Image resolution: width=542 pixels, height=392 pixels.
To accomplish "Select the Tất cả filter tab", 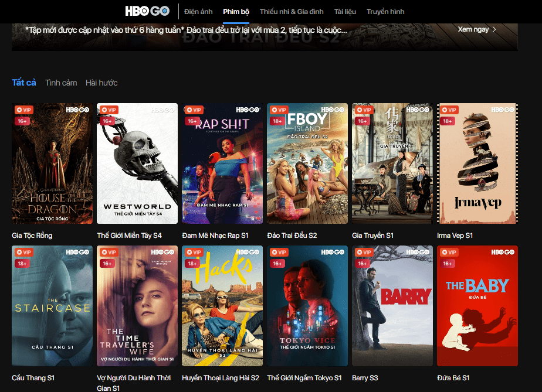I will click(x=23, y=83).
